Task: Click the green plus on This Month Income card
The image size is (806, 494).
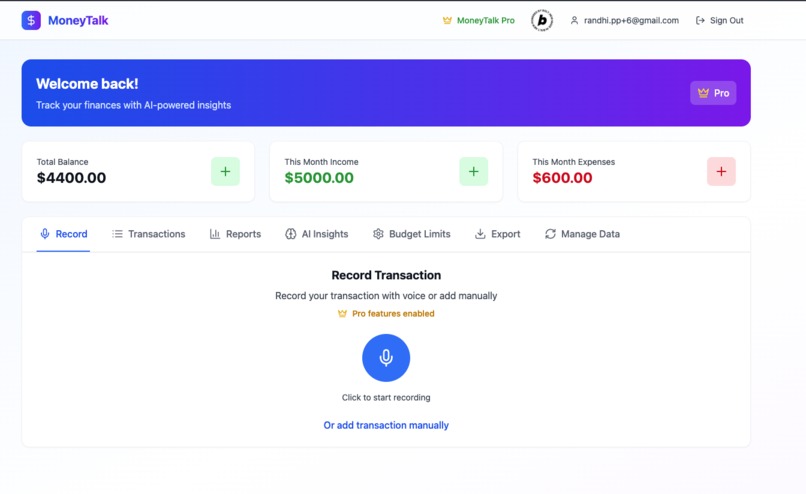Action: [x=473, y=172]
